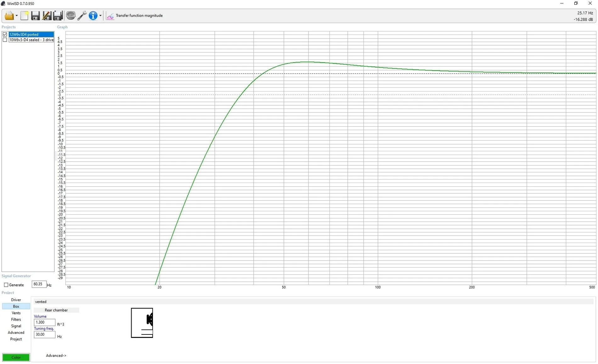Click the cursor readout -16.288 dB value
This screenshot has width=598, height=364.
583,19
